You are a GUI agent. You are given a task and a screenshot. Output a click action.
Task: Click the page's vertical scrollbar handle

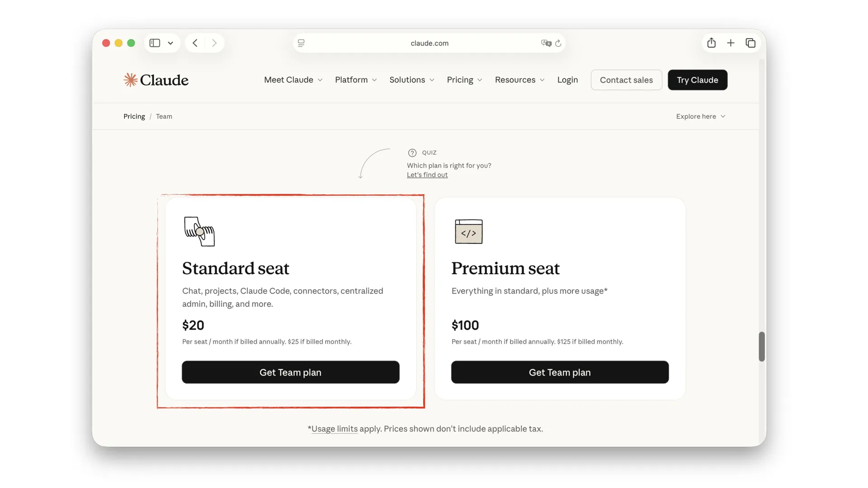[762, 347]
